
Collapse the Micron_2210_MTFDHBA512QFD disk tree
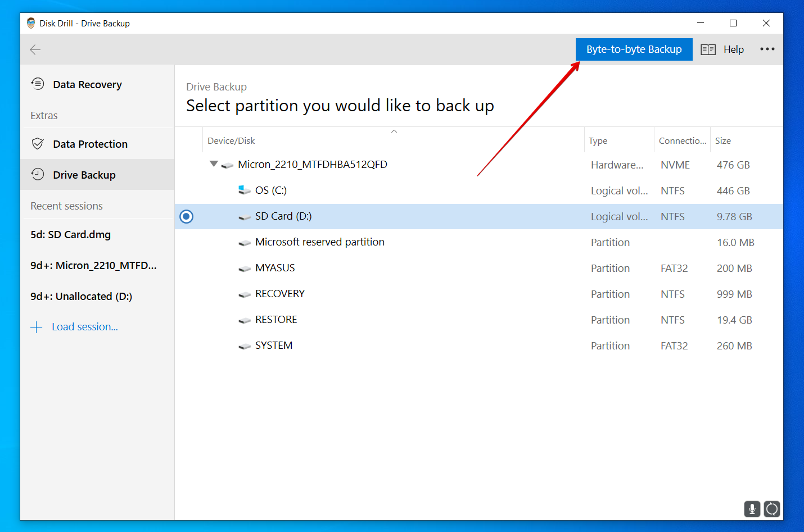[x=214, y=164]
